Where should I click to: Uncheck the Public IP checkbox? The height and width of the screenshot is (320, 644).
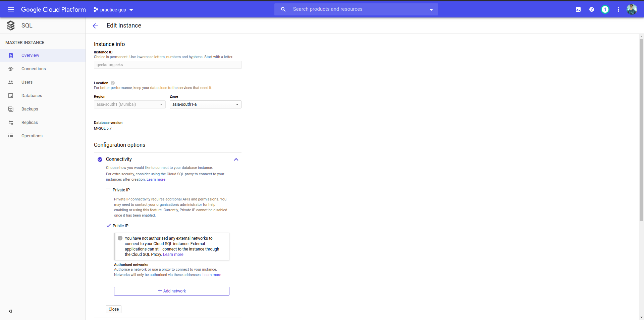pos(108,226)
